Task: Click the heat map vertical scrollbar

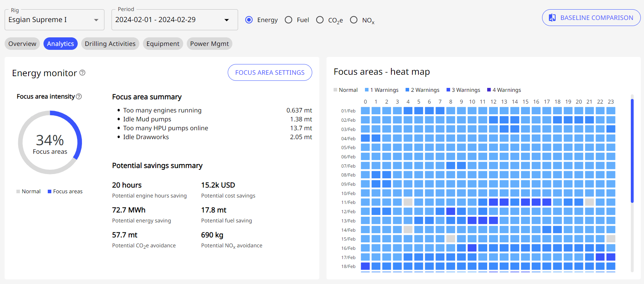Action: point(632,149)
